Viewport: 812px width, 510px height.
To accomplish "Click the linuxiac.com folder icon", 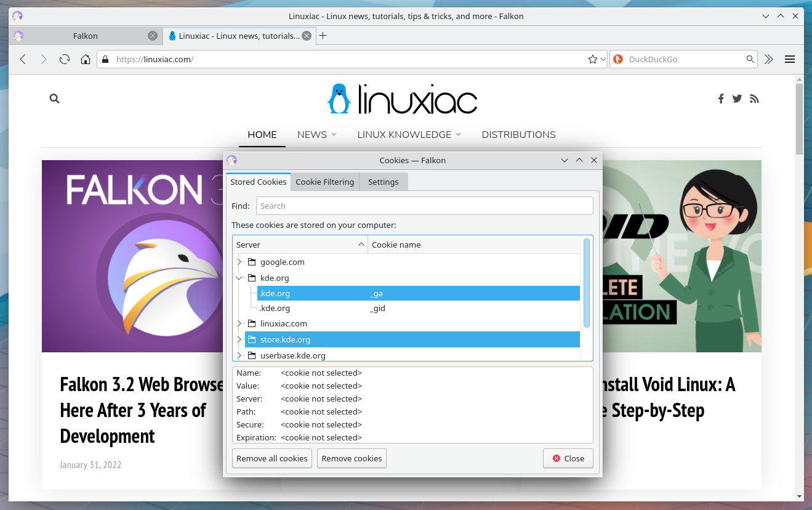I will point(251,323).
